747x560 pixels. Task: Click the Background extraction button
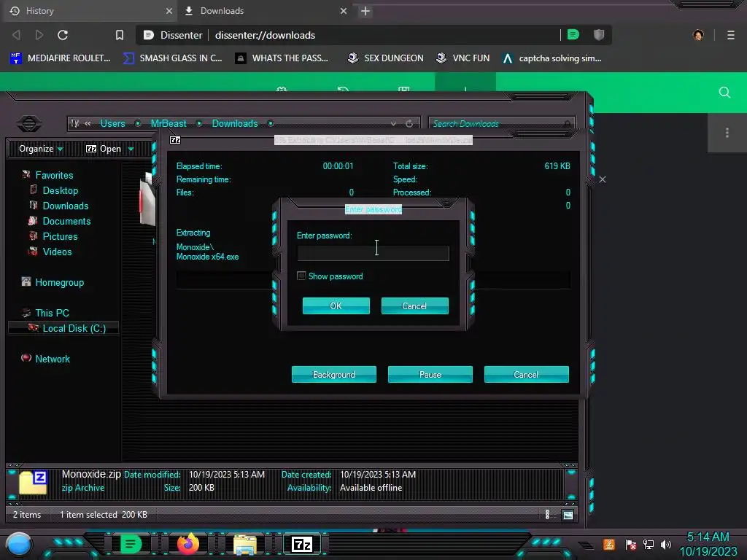coord(333,374)
